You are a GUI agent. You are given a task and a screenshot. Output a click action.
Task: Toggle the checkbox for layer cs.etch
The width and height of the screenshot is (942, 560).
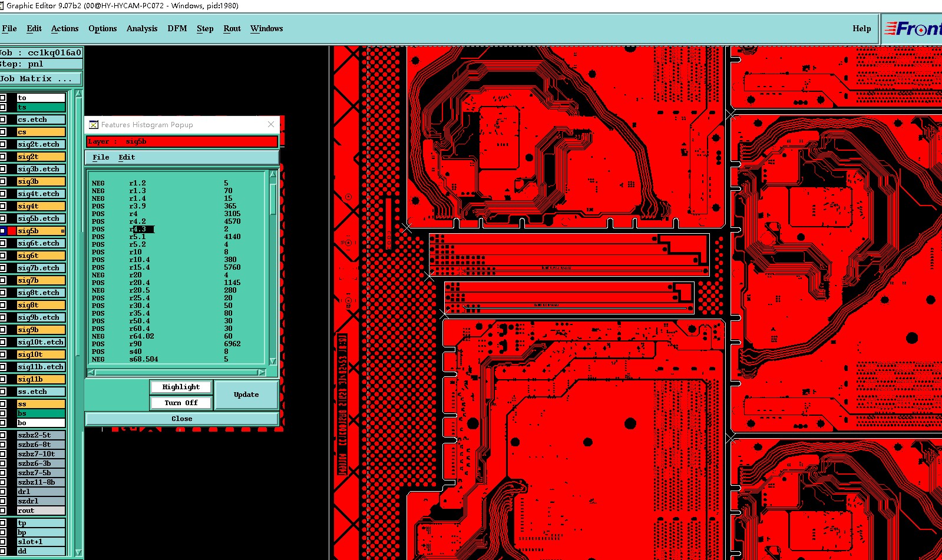[x=3, y=120]
